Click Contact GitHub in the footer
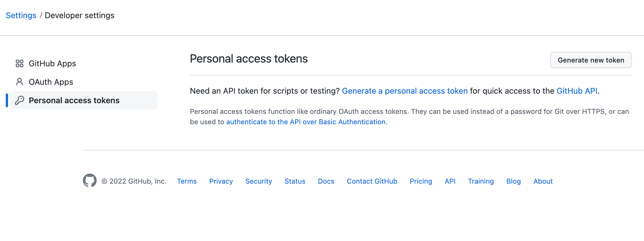This screenshot has width=644, height=241. (372, 181)
